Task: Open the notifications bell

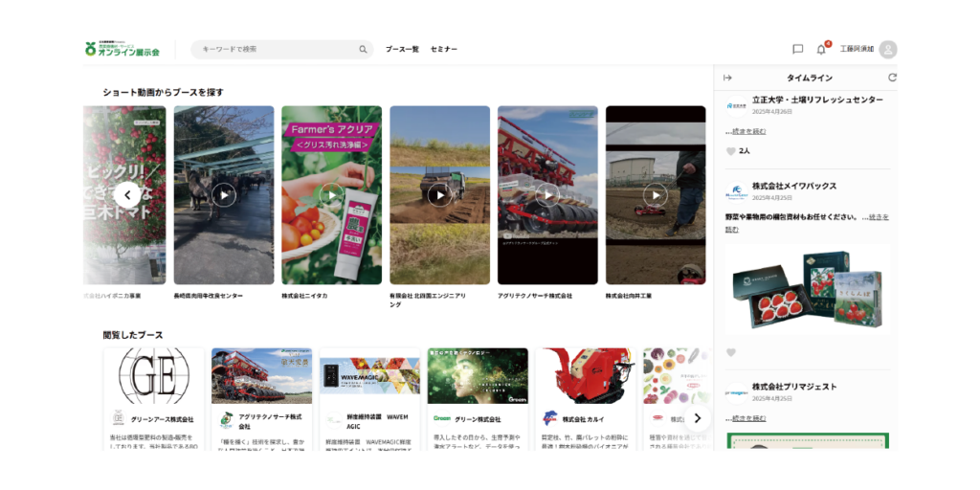Action: 820,50
